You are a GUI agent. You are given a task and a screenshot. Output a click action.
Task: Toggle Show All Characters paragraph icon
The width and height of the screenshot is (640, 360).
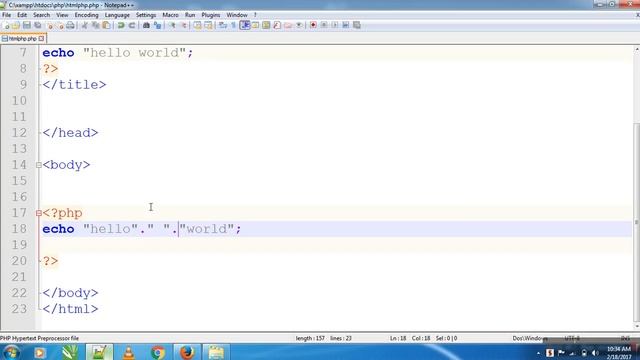(x=233, y=25)
